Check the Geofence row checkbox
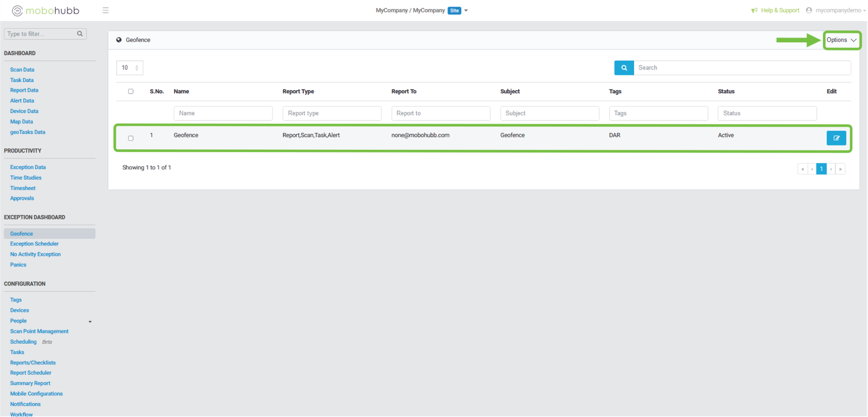The width and height of the screenshot is (868, 417). [x=131, y=138]
